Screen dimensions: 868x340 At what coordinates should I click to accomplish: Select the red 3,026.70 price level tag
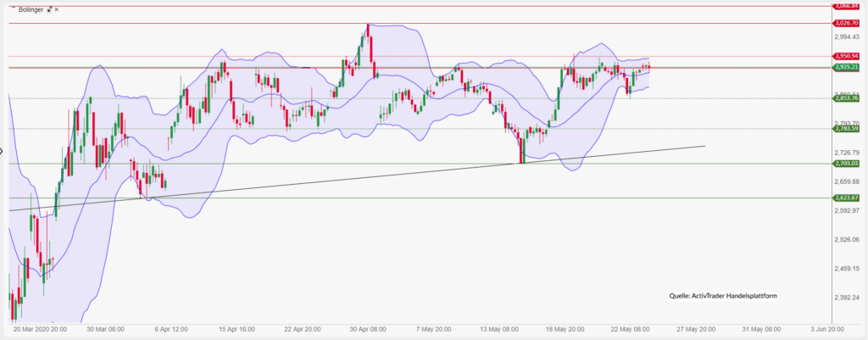[846, 23]
